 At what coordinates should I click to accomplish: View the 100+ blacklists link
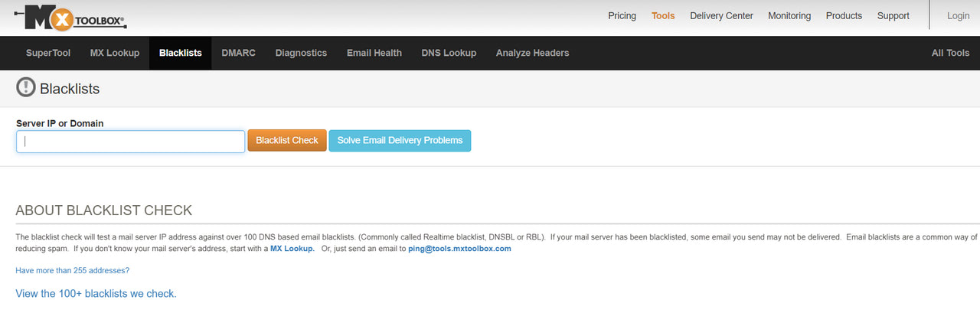pos(96,293)
